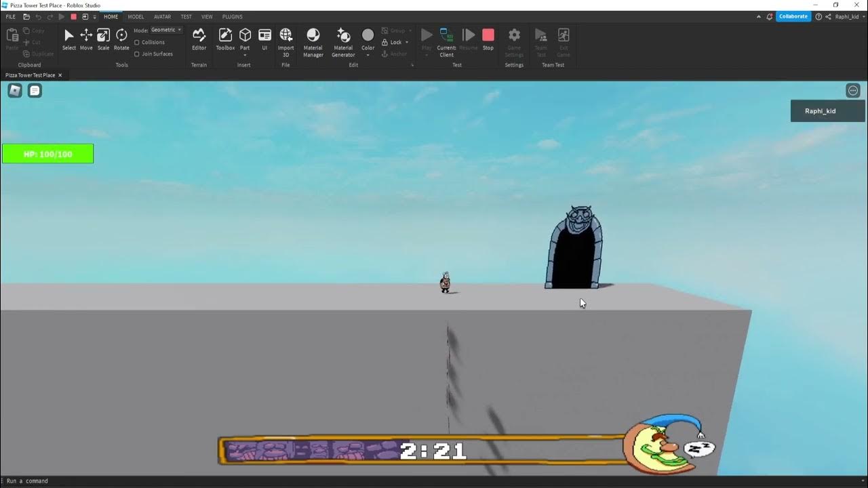Expand the Color dropdown arrow
868x488 pixels.
click(x=368, y=55)
